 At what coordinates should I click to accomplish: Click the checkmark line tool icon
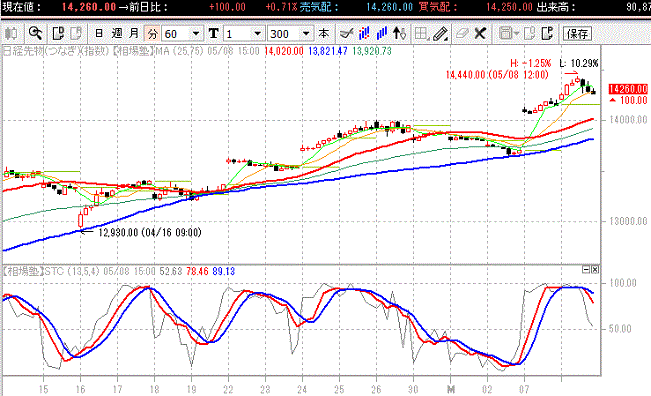(346, 33)
